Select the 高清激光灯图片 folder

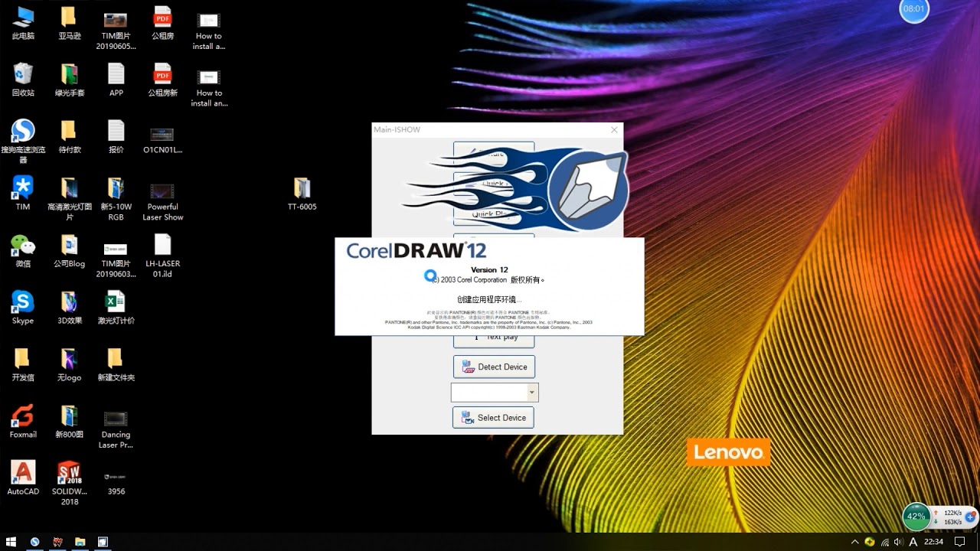coord(70,198)
